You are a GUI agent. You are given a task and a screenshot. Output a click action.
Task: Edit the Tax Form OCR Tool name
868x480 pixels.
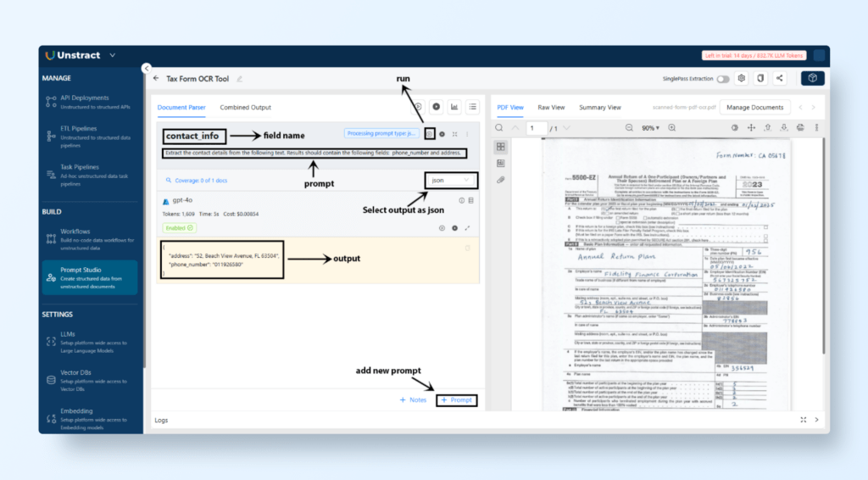pyautogui.click(x=240, y=78)
